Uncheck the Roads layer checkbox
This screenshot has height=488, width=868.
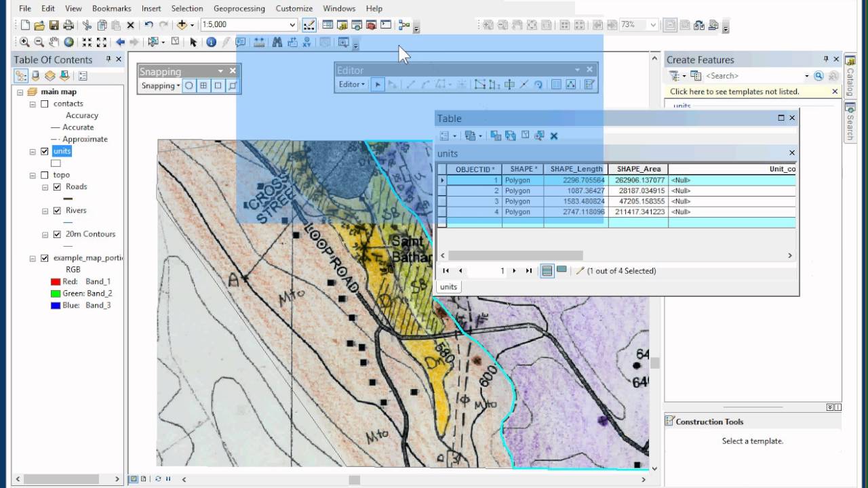(57, 186)
